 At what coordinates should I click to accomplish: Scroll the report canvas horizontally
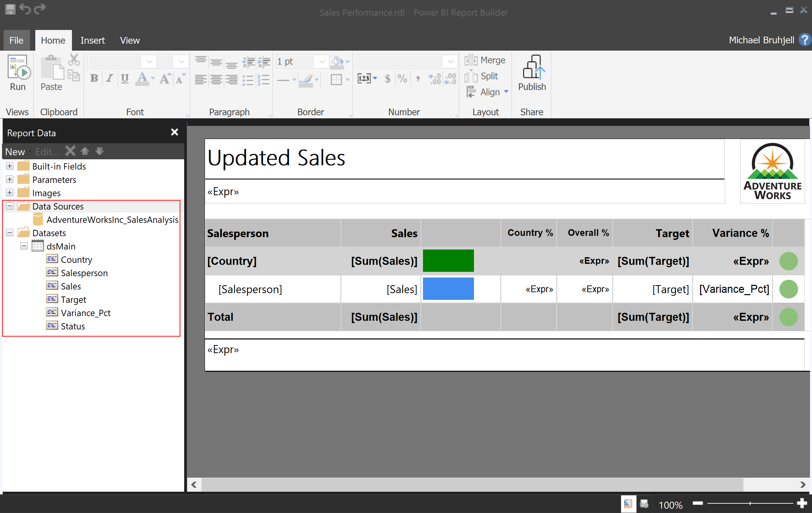coord(501,483)
